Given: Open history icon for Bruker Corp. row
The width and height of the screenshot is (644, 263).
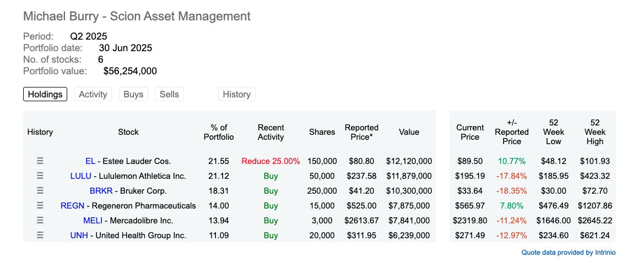Looking at the screenshot, I should (40, 191).
